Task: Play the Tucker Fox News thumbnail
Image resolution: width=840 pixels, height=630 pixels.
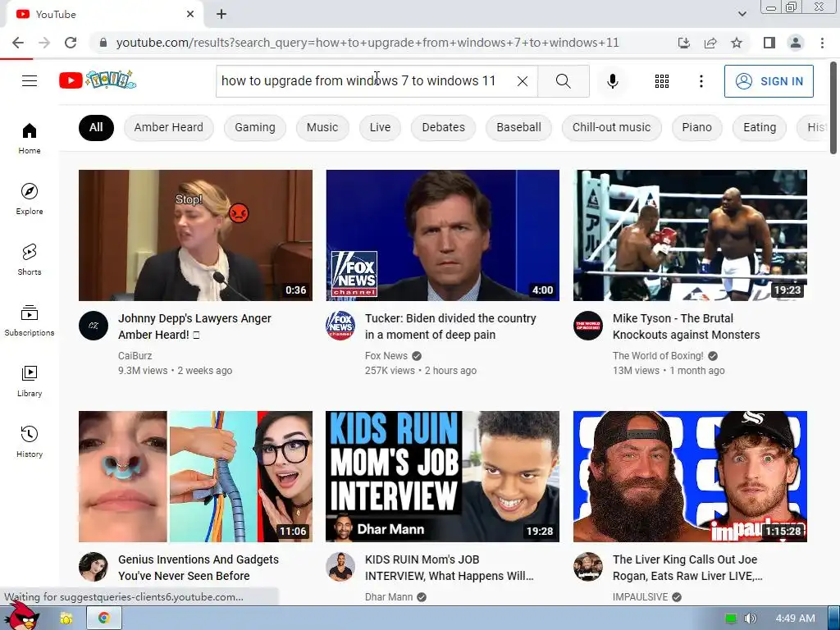Action: [x=442, y=235]
